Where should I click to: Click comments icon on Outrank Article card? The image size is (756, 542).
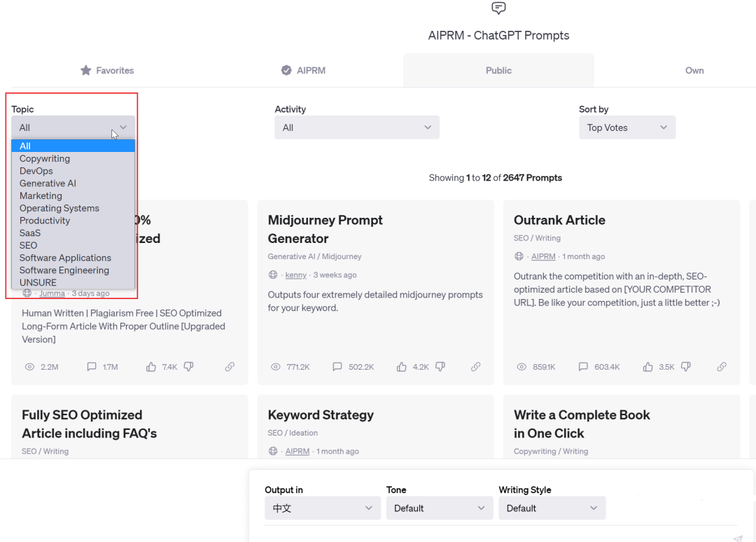pos(583,367)
